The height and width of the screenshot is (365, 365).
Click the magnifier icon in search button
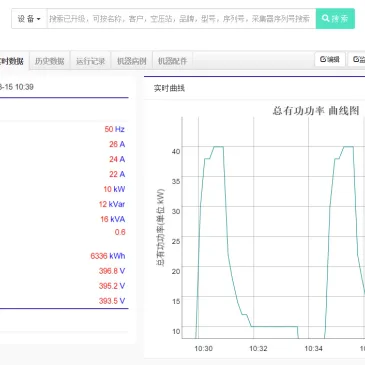tap(325, 18)
